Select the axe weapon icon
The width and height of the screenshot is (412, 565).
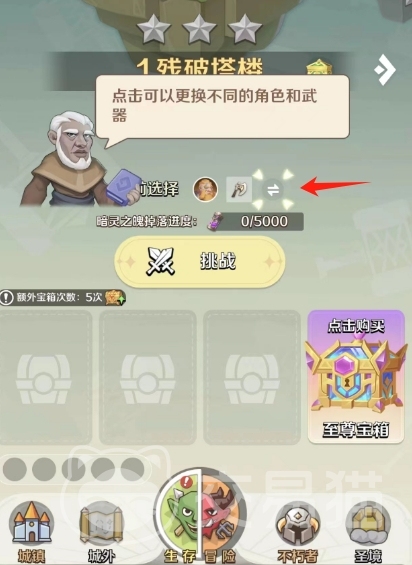click(x=239, y=189)
